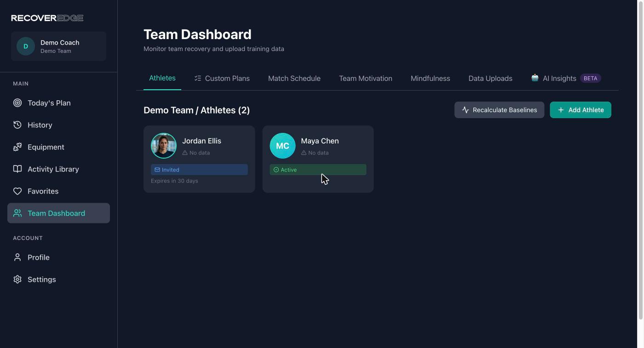Screen dimensions: 644x348
Task: Click the person icon beside Profile
Action: (x=17, y=257)
